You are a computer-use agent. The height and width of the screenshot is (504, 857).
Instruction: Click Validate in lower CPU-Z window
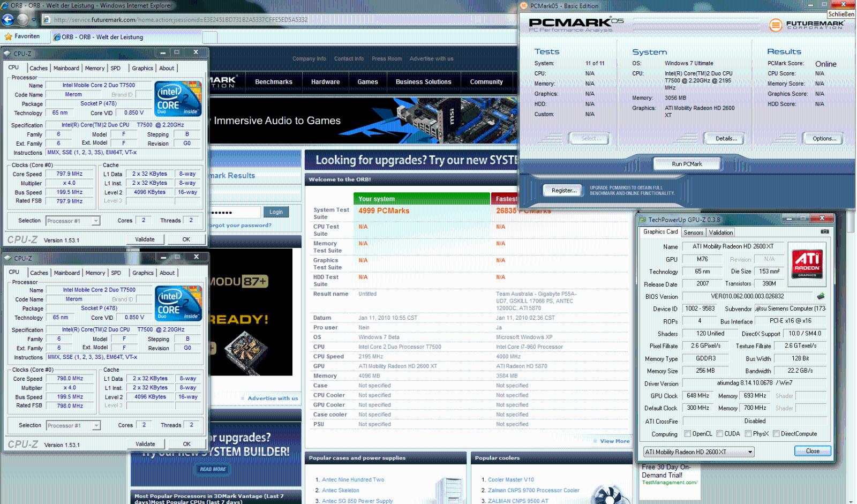tap(145, 444)
